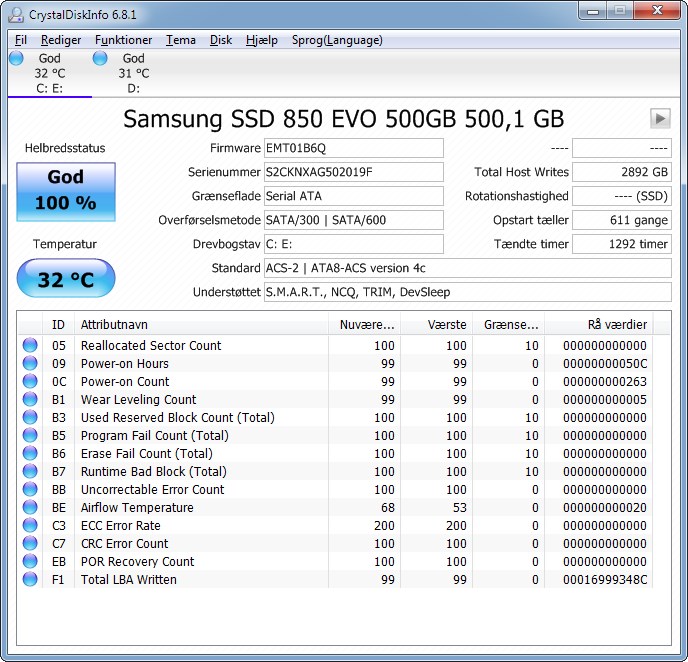Click status icon for Used Reserved Block Count
This screenshot has height=662, width=688.
pyautogui.click(x=30, y=417)
